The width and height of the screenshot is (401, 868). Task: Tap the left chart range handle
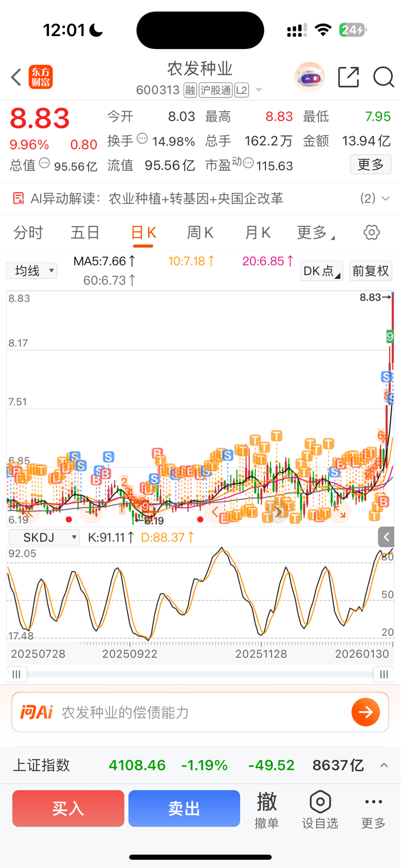tap(17, 675)
